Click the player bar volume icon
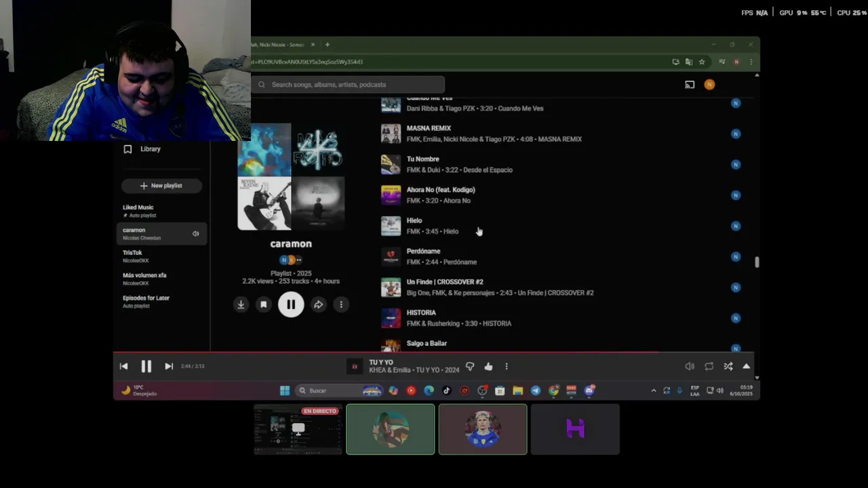This screenshot has height=488, width=868. [x=690, y=366]
